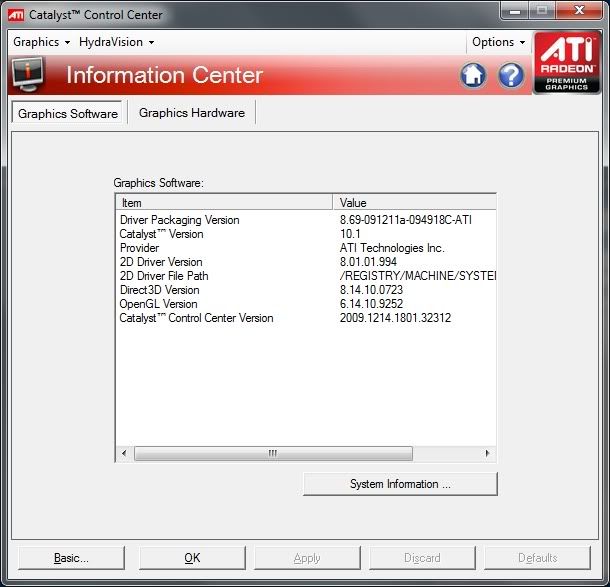This screenshot has height=587, width=610.
Task: Select the Catalyst Version row
Action: 306,234
